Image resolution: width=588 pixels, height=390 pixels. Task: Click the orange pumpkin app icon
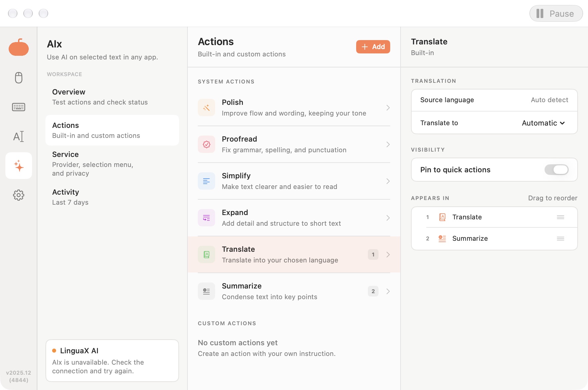tap(19, 47)
